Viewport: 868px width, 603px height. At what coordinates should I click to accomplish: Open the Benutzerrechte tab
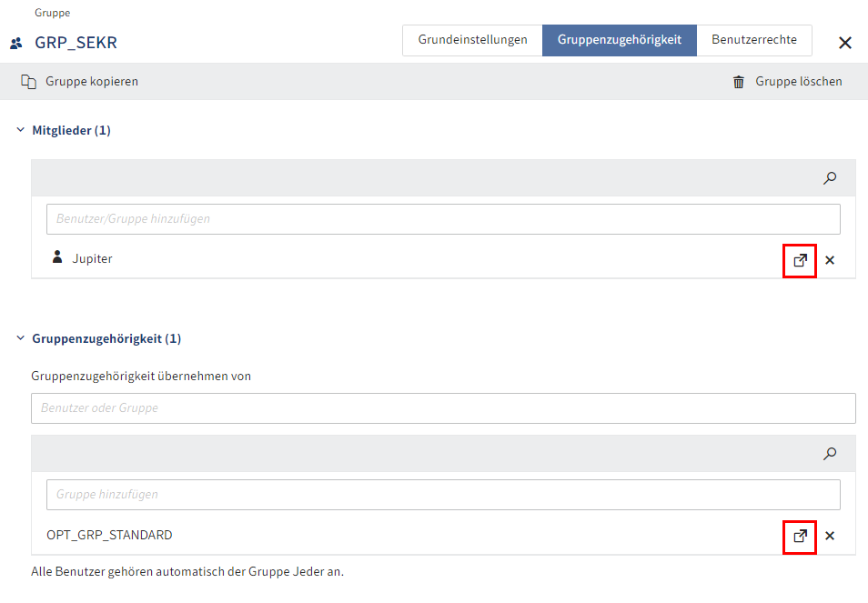[x=754, y=40]
